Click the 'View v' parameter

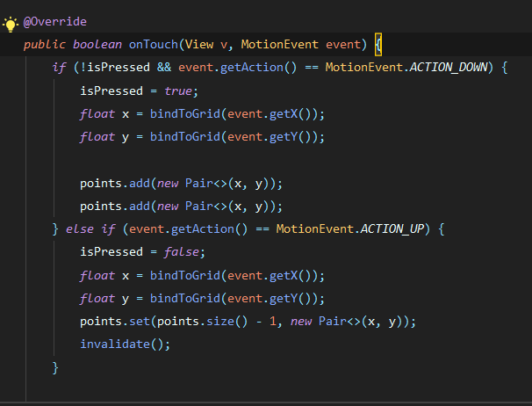[206, 44]
